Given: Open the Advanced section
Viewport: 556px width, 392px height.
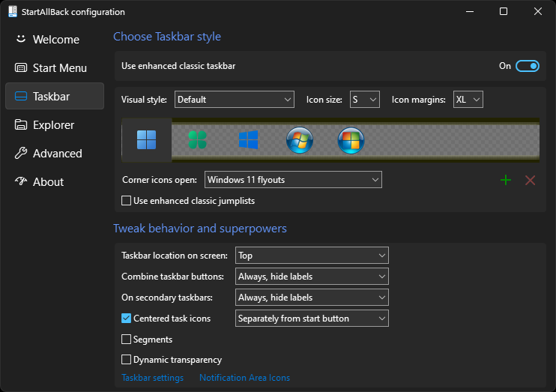Looking at the screenshot, I should pos(55,153).
